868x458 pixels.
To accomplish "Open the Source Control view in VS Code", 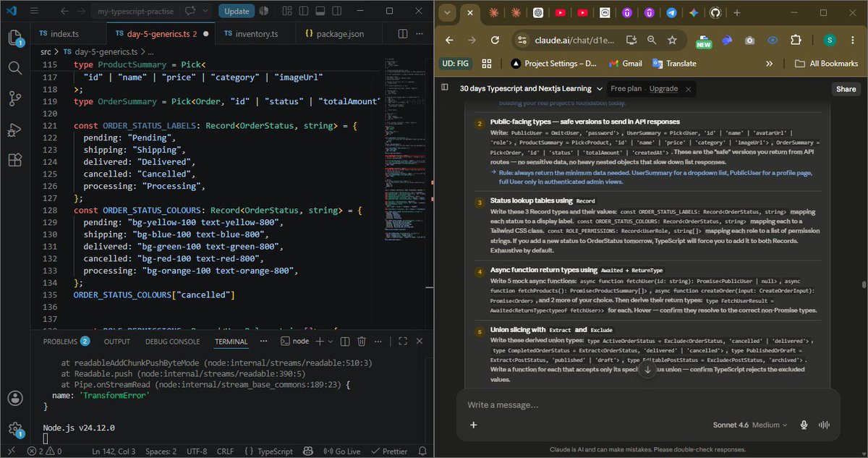I will pos(15,98).
